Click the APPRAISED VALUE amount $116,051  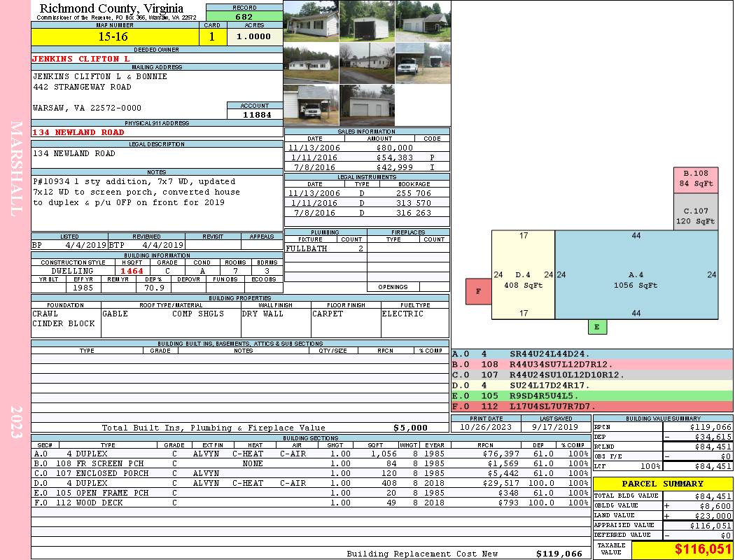point(710,526)
